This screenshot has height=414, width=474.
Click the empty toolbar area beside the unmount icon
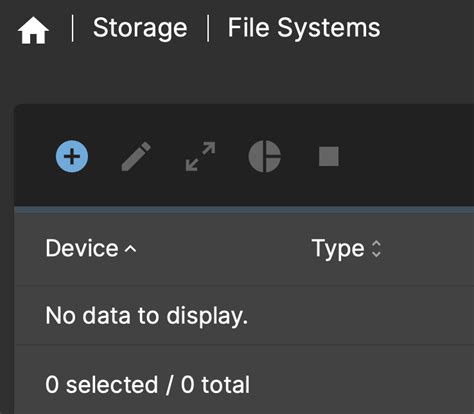click(x=407, y=156)
